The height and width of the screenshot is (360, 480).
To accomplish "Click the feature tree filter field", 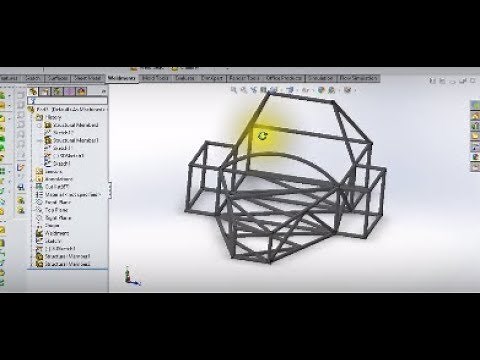I will [68, 101].
